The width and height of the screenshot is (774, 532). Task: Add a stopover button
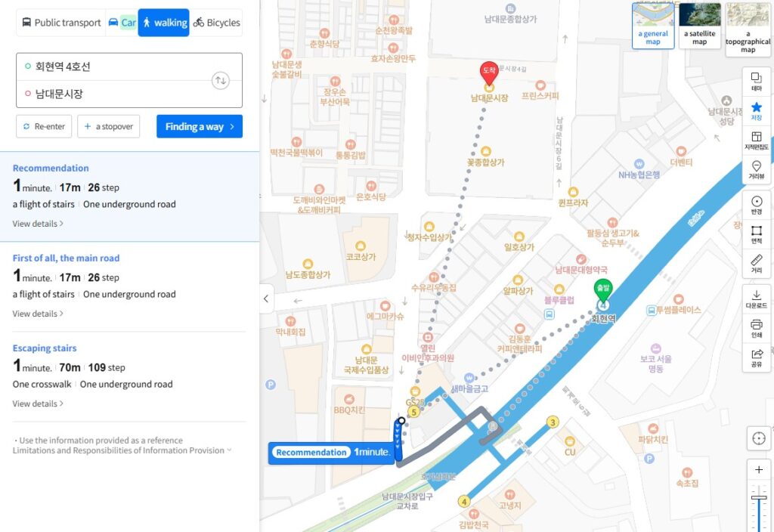tap(109, 126)
